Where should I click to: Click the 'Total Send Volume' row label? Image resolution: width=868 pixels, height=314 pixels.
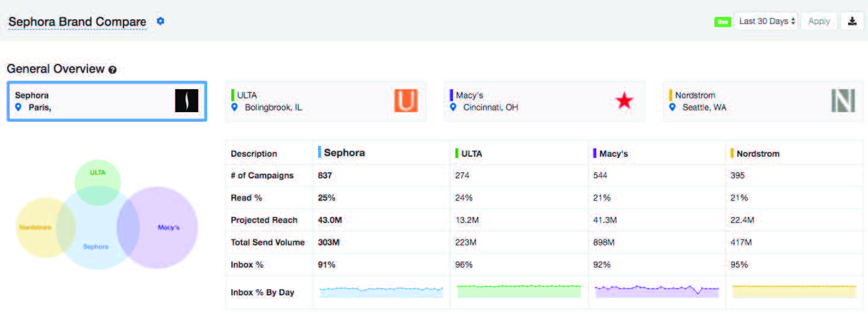267,242
